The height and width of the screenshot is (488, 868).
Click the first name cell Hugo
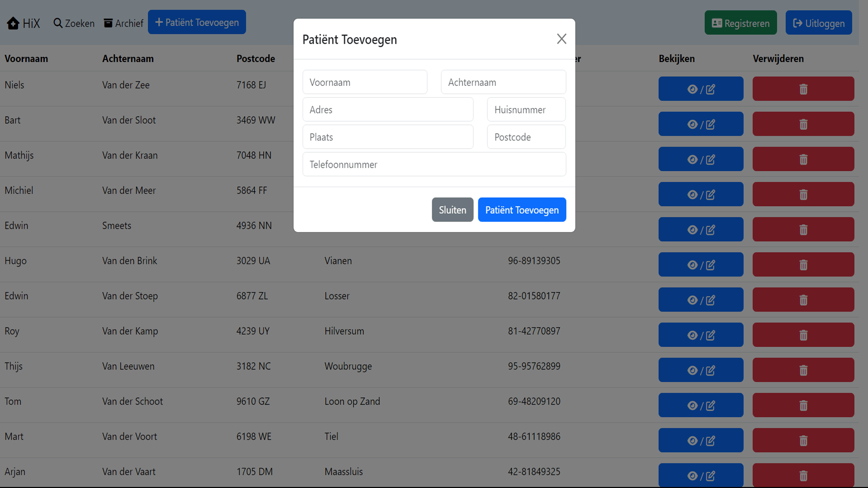(15, 261)
